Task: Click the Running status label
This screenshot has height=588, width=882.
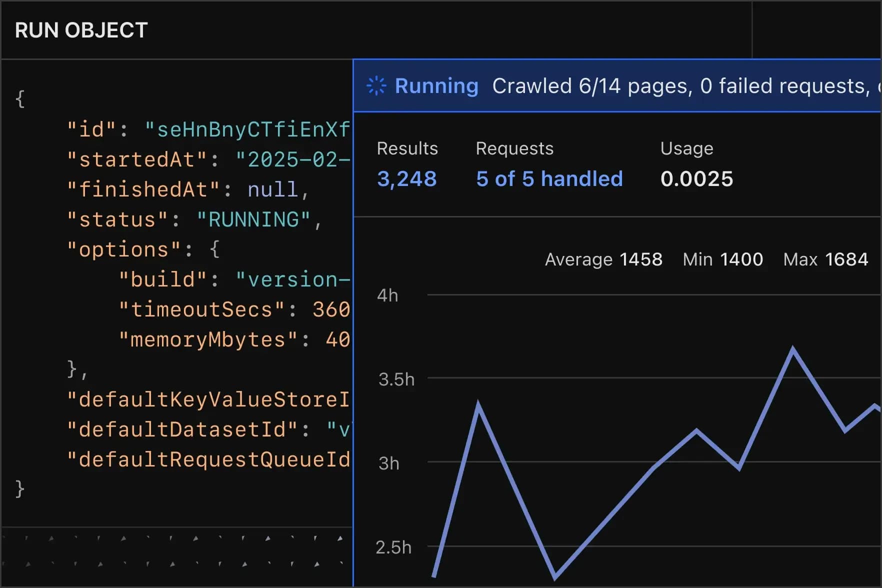Action: pos(436,86)
